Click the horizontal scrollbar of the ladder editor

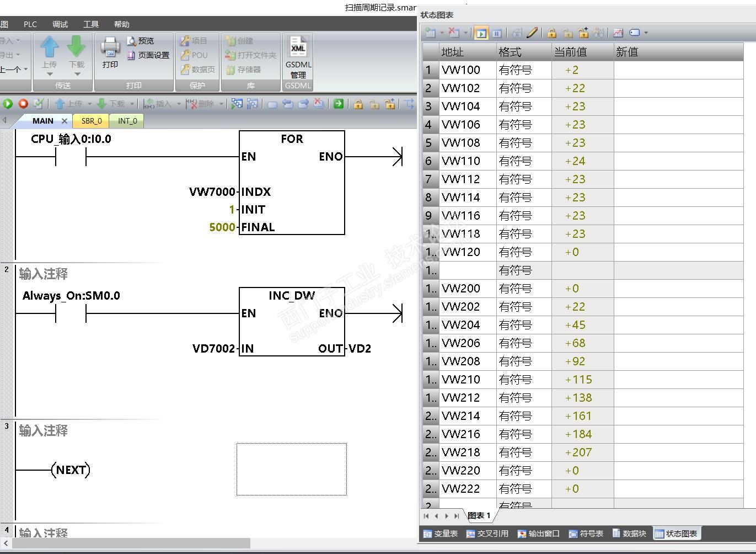[x=131, y=544]
